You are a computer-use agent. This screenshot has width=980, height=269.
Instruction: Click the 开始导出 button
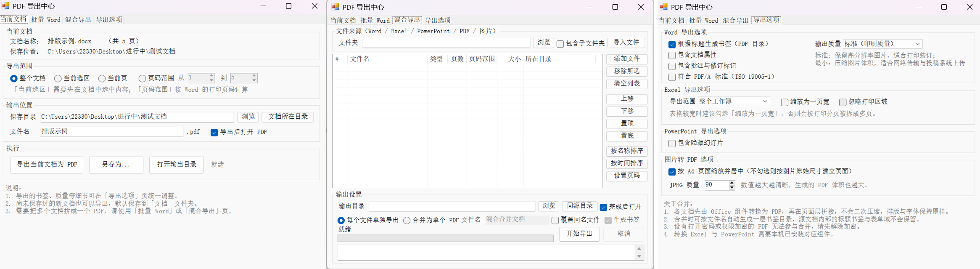coord(579,234)
